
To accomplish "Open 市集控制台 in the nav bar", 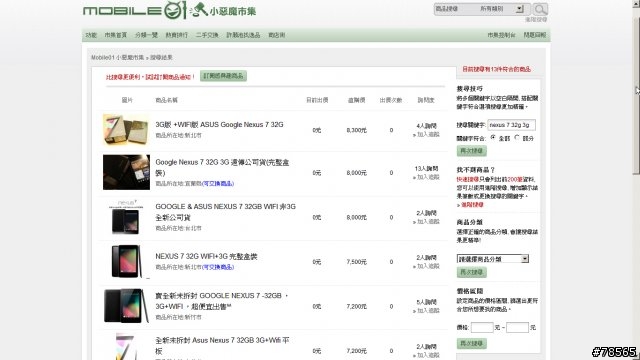I will 501,35.
